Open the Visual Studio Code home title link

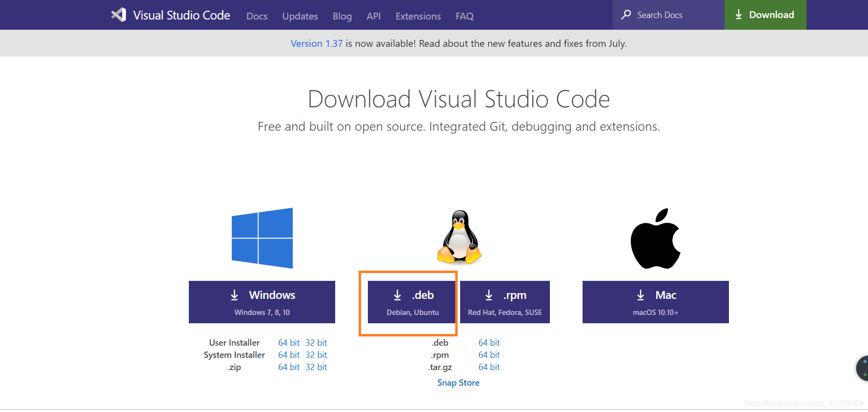182,15
